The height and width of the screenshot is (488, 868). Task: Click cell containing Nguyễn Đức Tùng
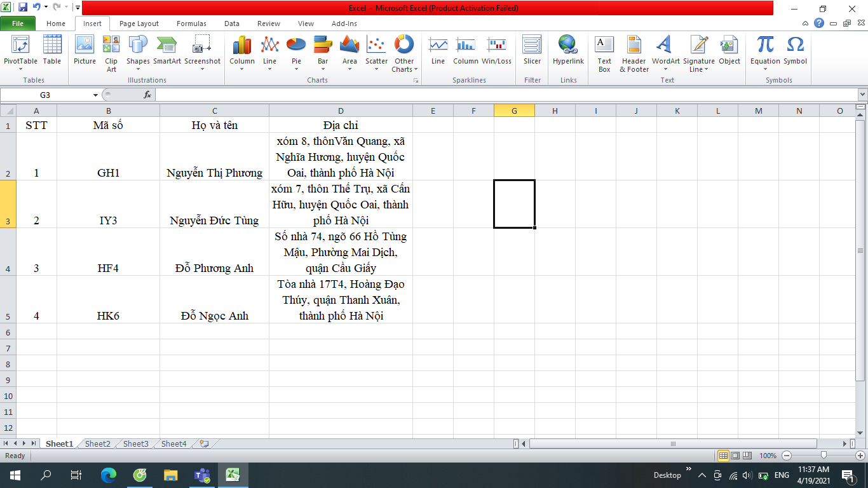point(214,204)
